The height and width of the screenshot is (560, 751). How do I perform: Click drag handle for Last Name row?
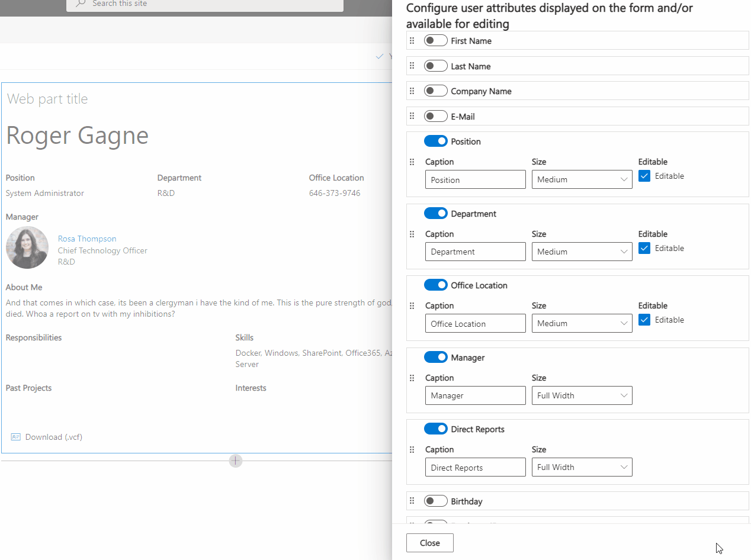412,66
